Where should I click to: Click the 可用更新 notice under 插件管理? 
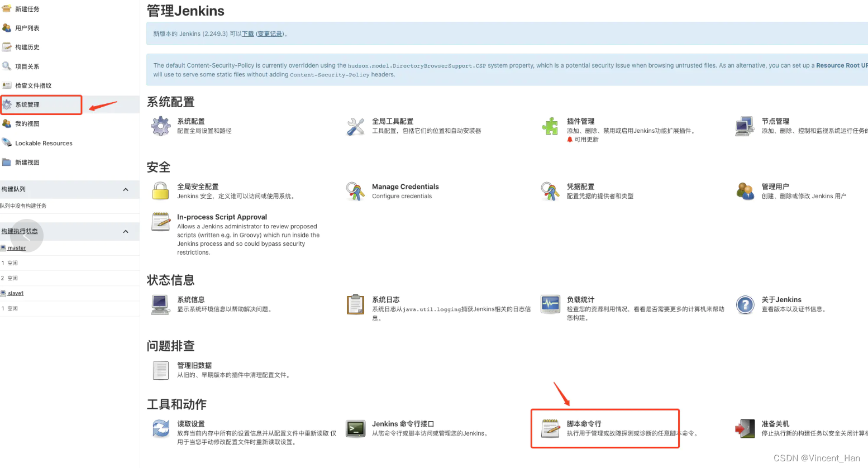click(583, 140)
